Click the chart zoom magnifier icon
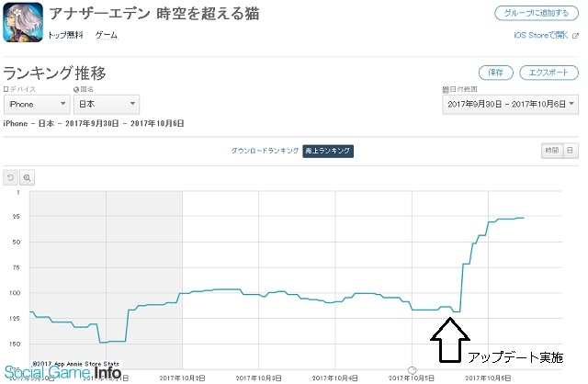Viewport: 588px width, 384px height. (x=28, y=177)
